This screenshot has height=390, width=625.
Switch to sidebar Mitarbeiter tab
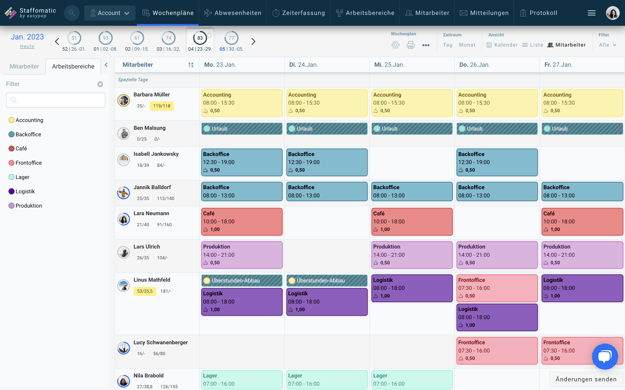click(x=24, y=66)
